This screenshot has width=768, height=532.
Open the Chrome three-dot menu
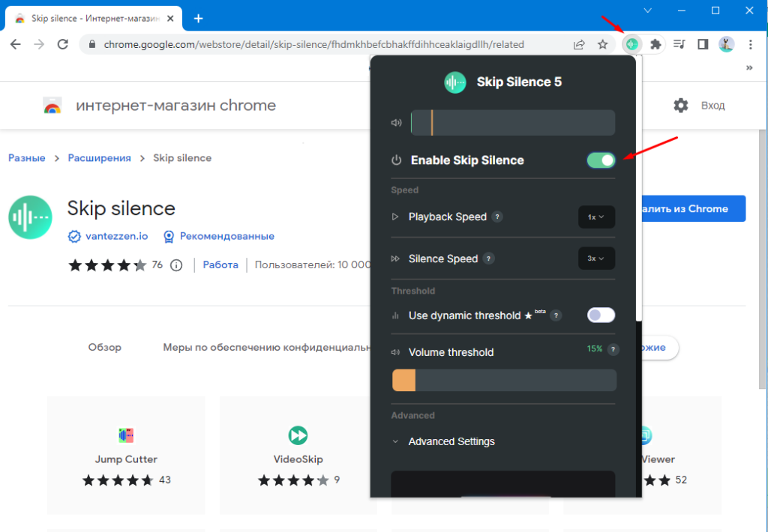tap(750, 44)
